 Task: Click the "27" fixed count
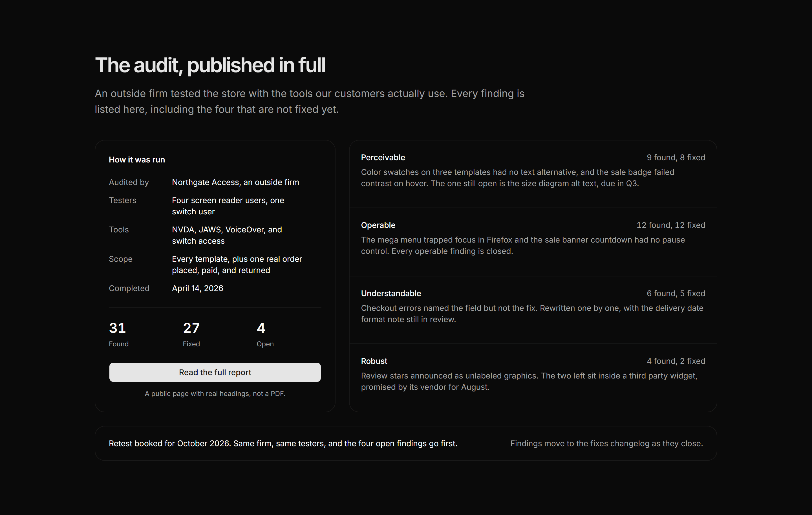191,328
